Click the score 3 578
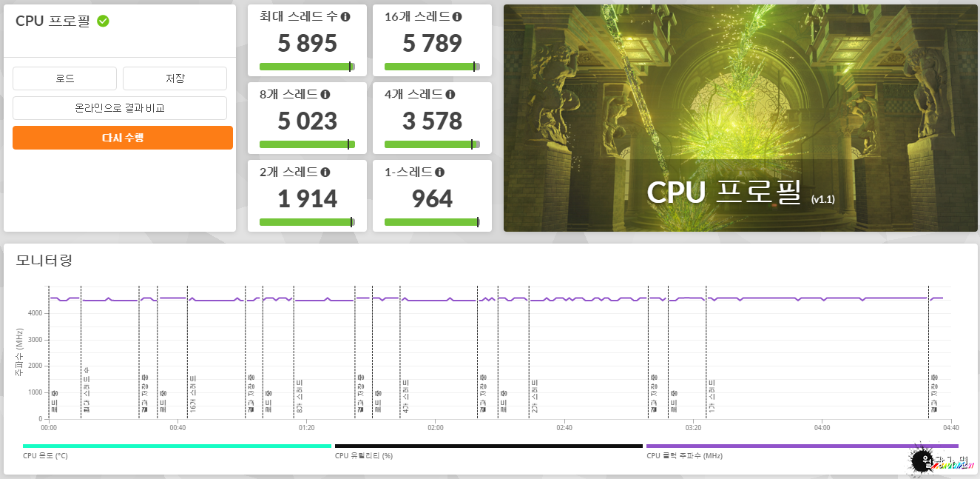Screen dimensions: 980x479 432,121
